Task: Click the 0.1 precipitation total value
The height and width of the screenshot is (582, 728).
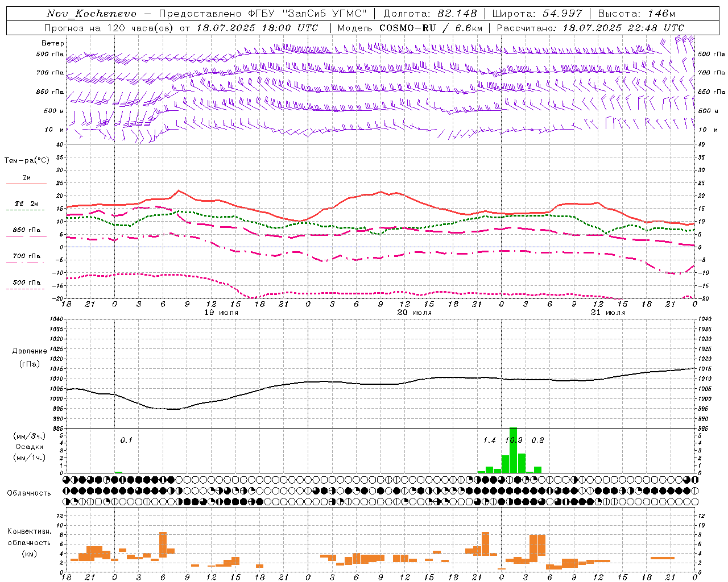Action: tap(126, 440)
